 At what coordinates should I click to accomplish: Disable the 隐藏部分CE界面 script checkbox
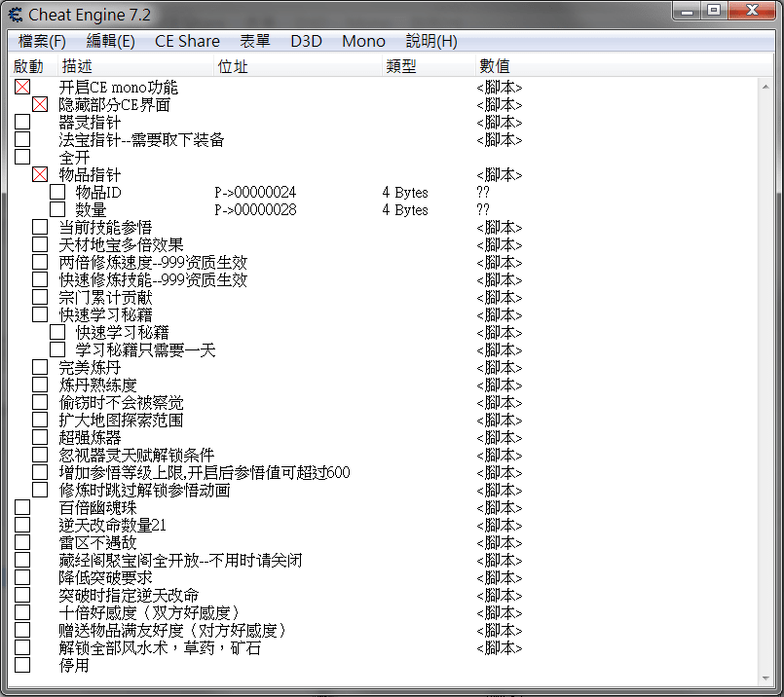[x=40, y=105]
